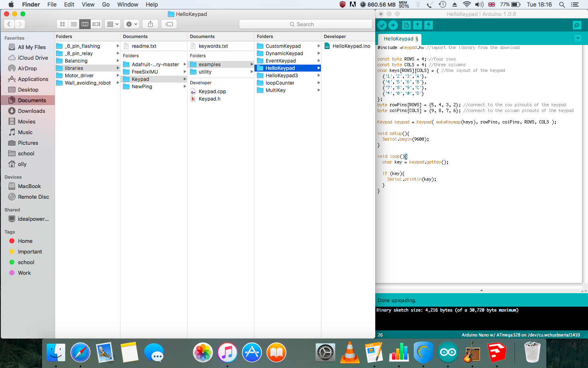The width and height of the screenshot is (588, 368).
Task: Select the red Home tag
Action: point(28,241)
